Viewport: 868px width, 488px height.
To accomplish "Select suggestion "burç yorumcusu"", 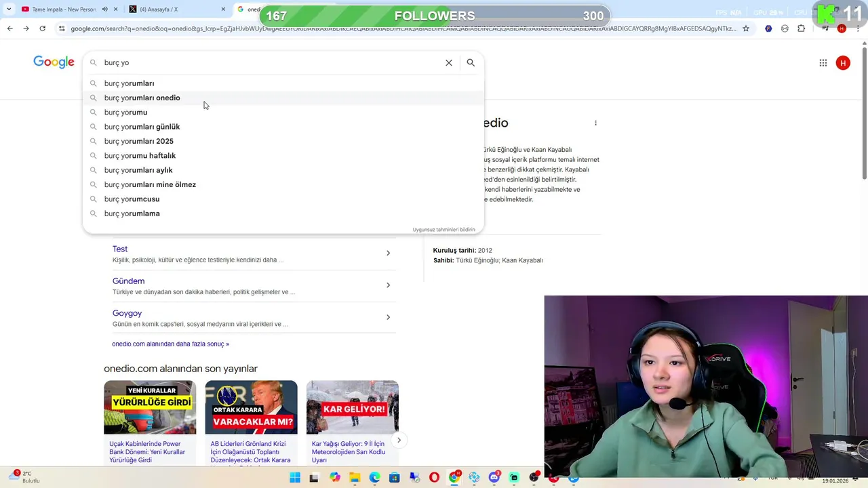I will point(283,199).
